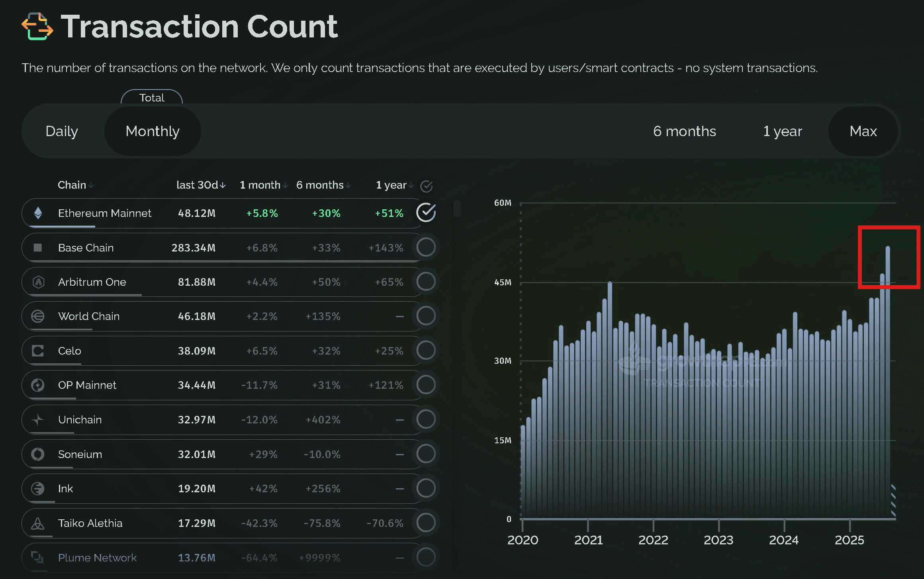Click the +402% value for Unichain
The width and height of the screenshot is (924, 579).
tap(323, 420)
